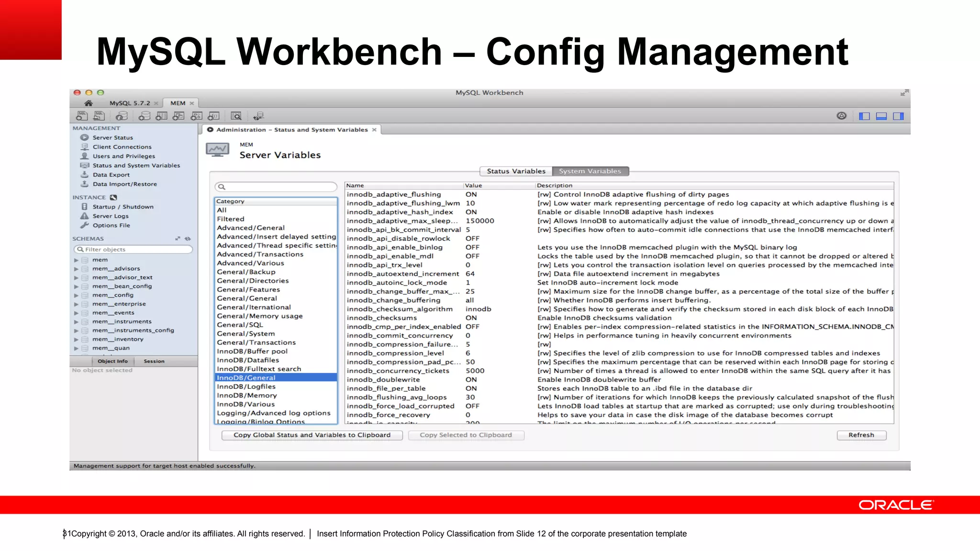Click the Server Variables monitor icon
The width and height of the screenshot is (980, 551).
[218, 150]
